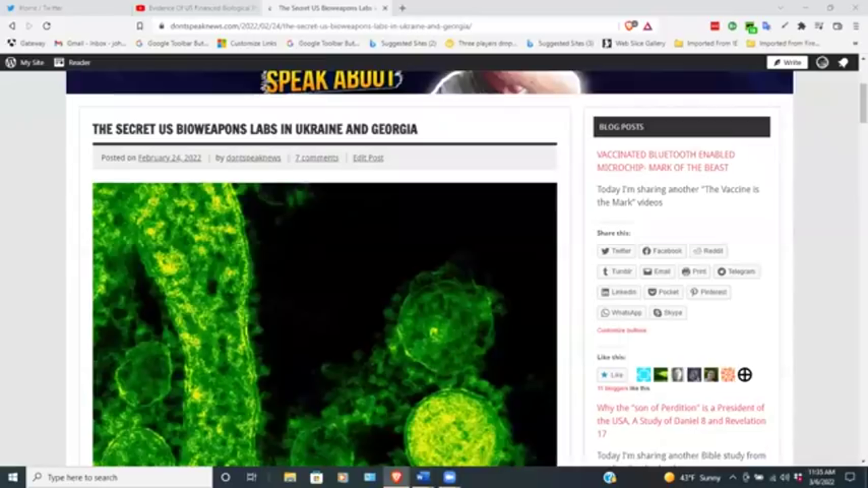The image size is (868, 488).
Task: Open the 7 comments link
Action: 316,158
